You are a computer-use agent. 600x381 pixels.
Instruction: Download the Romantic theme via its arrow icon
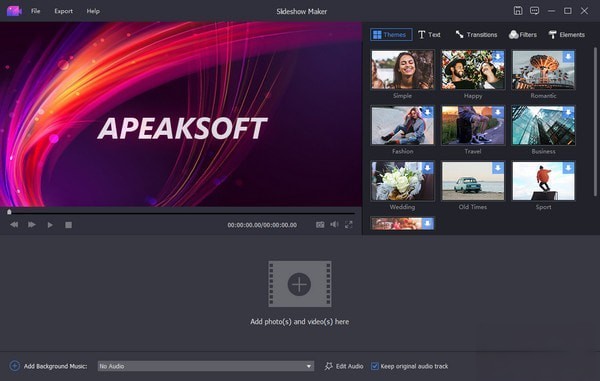[x=568, y=57]
